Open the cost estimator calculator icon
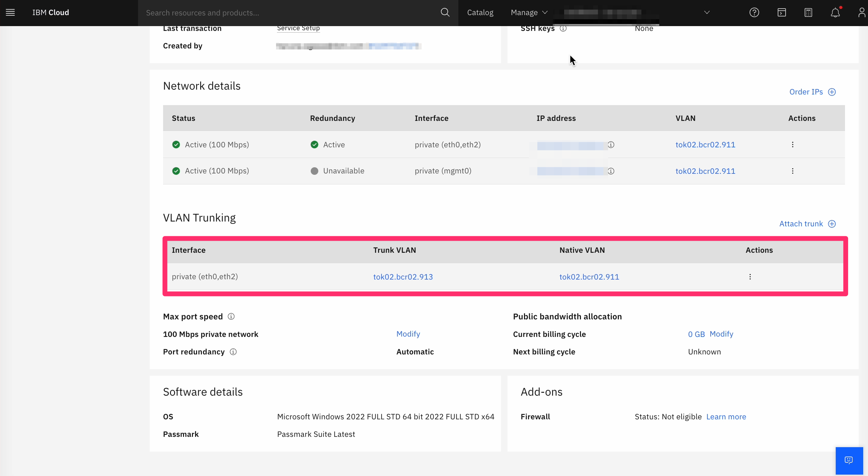The image size is (868, 476). 808,13
